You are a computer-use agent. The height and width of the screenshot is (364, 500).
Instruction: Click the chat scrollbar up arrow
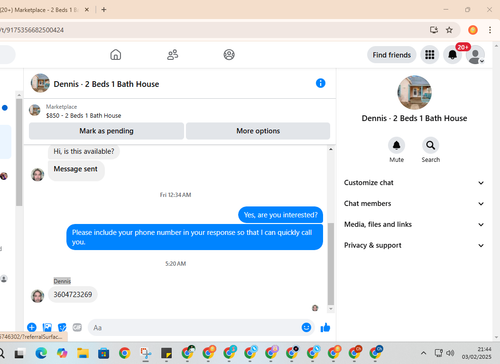click(331, 149)
